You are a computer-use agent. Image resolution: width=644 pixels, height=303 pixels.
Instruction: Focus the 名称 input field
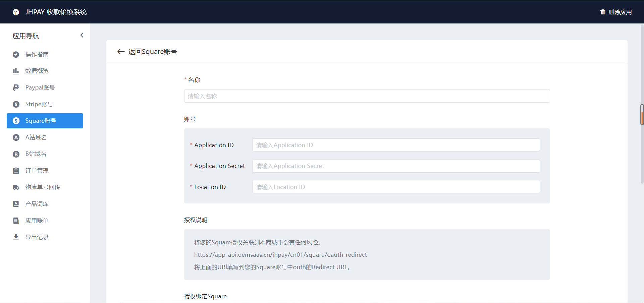point(367,96)
